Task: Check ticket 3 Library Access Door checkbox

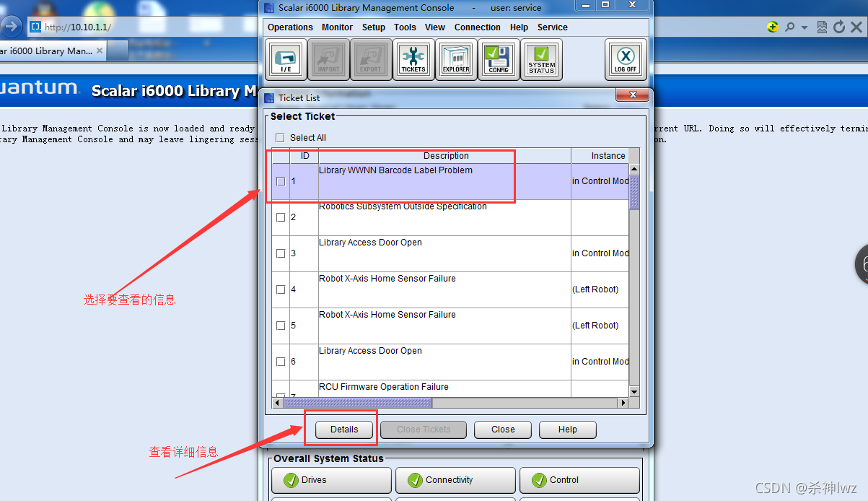Action: click(x=281, y=253)
